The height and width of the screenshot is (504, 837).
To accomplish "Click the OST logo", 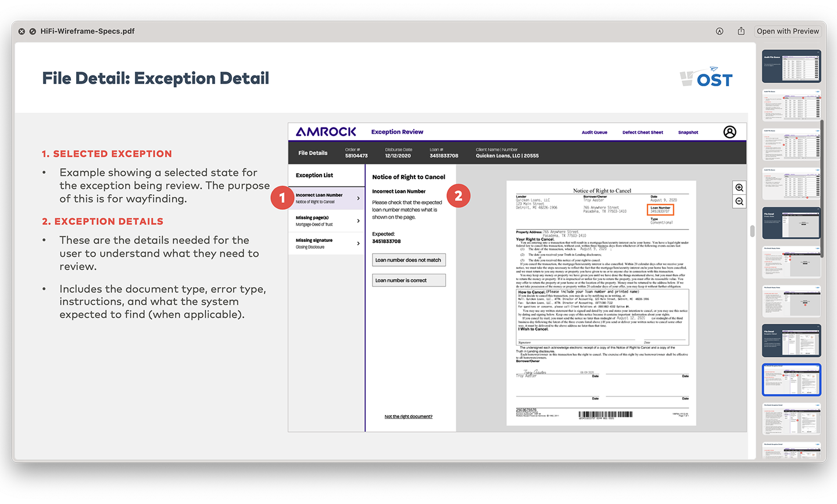I will [707, 77].
